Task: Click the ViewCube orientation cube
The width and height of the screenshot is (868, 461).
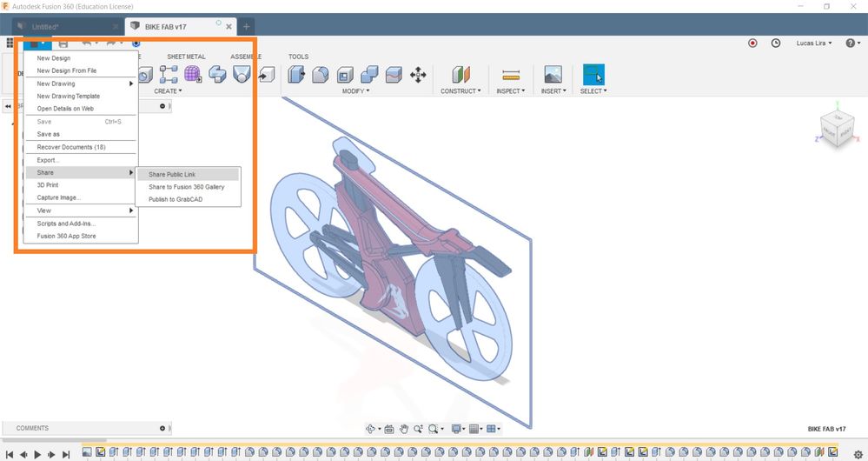Action: coord(837,129)
